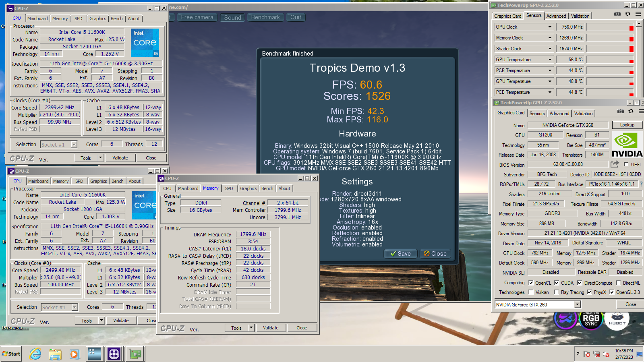The height and width of the screenshot is (362, 644).
Task: Click the DRAM Frequency 1799.6 MHz field
Action: 253,234
